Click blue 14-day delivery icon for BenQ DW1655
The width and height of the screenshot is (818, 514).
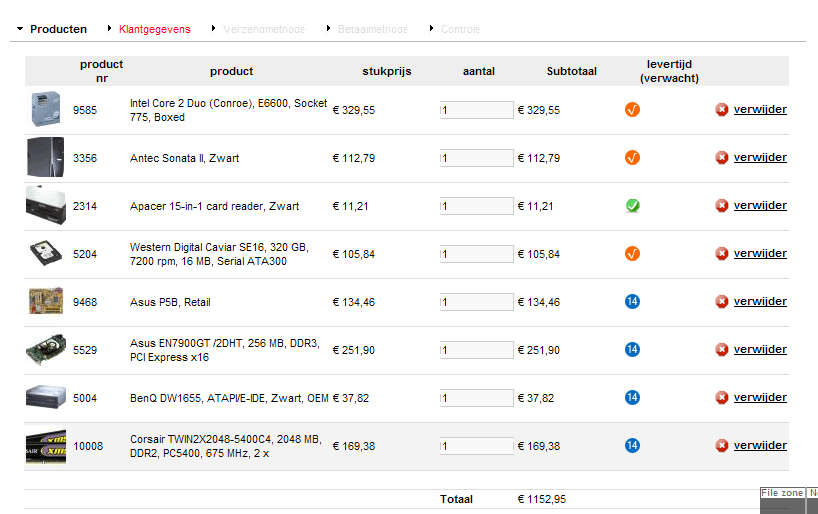coord(632,398)
